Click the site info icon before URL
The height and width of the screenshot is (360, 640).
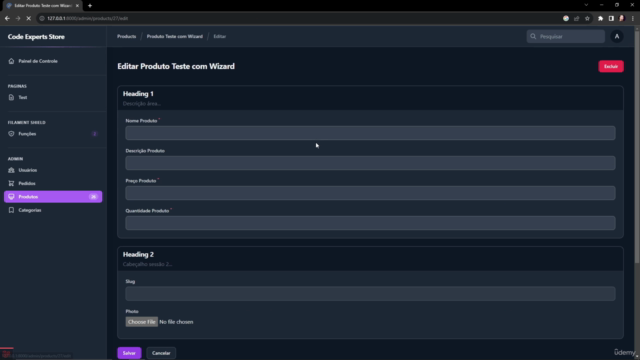pos(42,18)
